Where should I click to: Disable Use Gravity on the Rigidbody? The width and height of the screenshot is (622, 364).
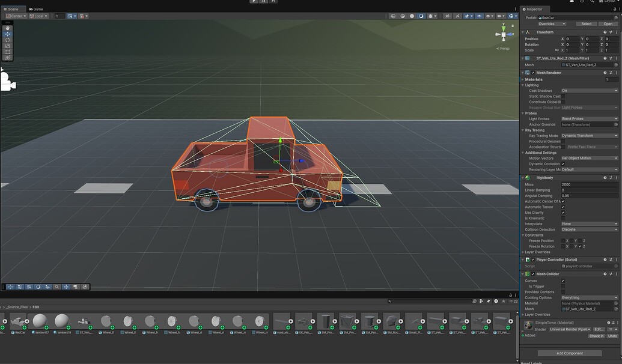click(563, 213)
